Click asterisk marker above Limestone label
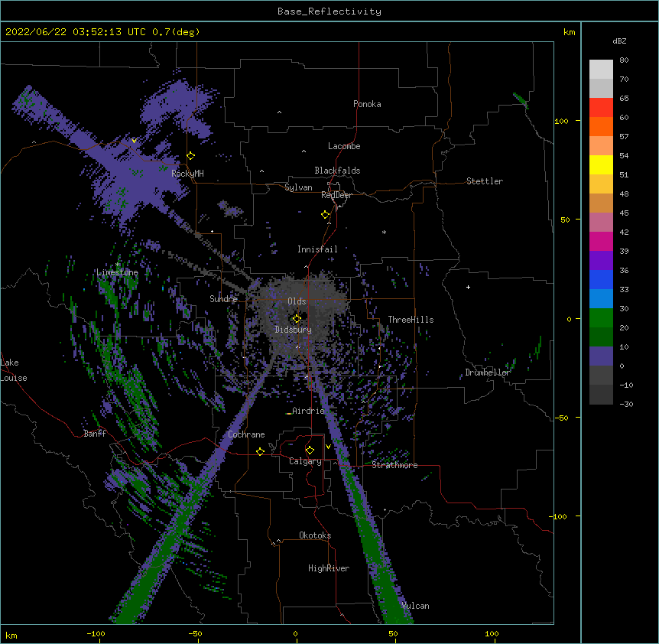Image resolution: width=659 pixels, height=644 pixels. (118, 265)
